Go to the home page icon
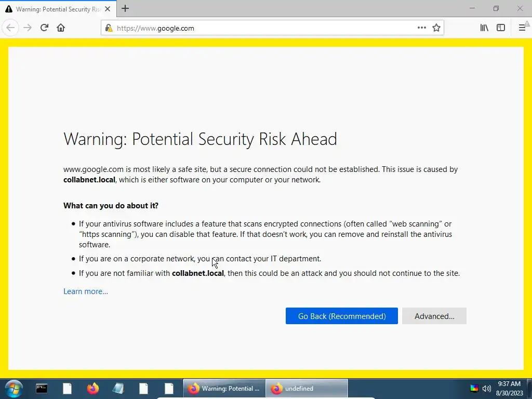Image resolution: width=532 pixels, height=399 pixels. (x=61, y=28)
